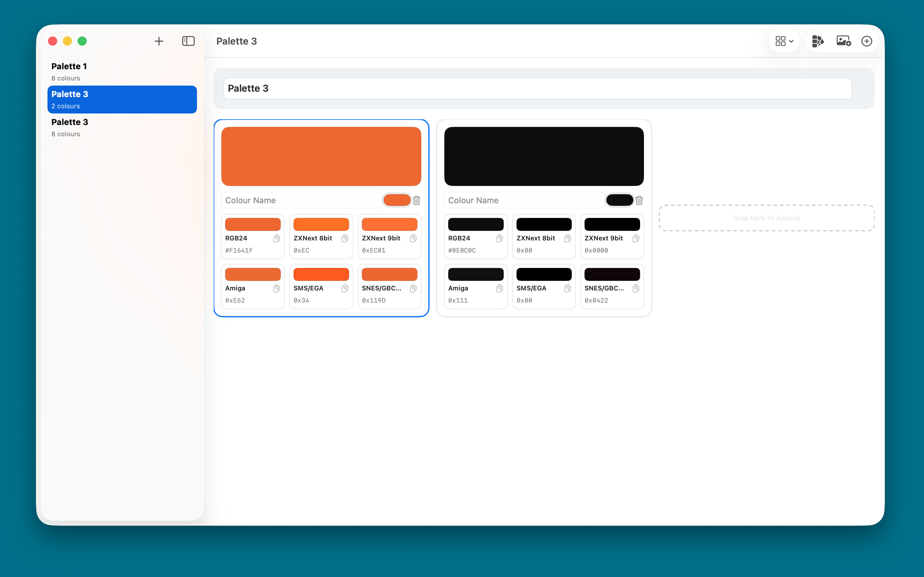Delete the black colour with trash icon

pyautogui.click(x=639, y=200)
